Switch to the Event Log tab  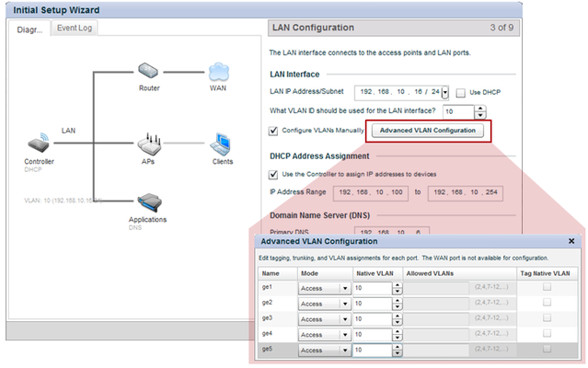pos(75,29)
